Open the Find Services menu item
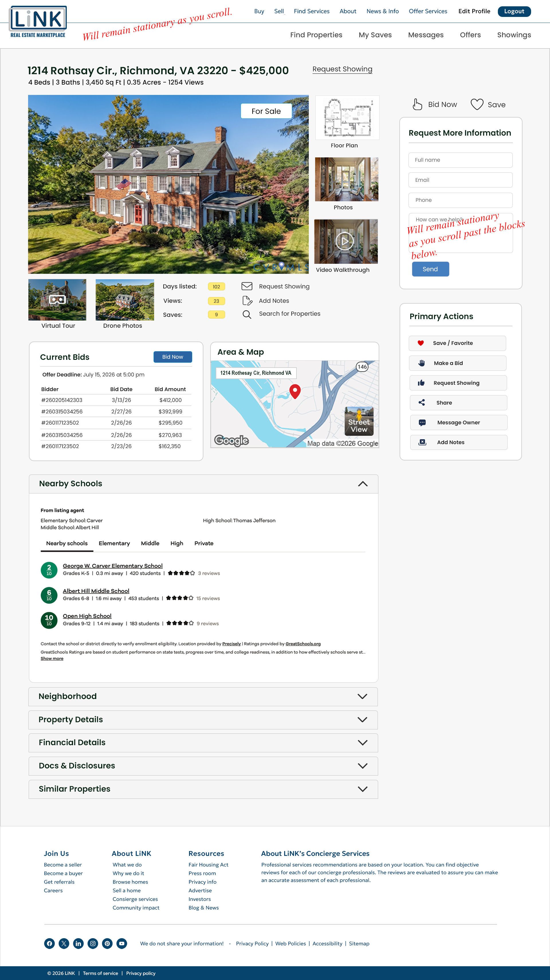 click(x=311, y=11)
